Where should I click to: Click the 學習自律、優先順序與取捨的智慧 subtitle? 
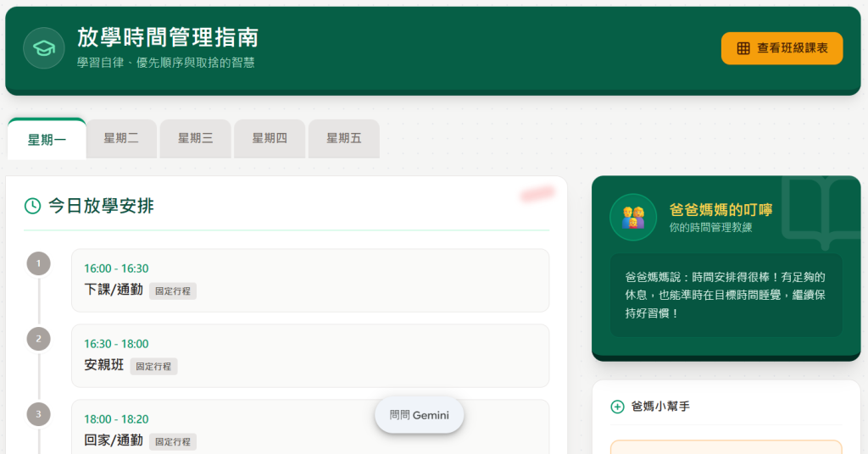coord(165,63)
